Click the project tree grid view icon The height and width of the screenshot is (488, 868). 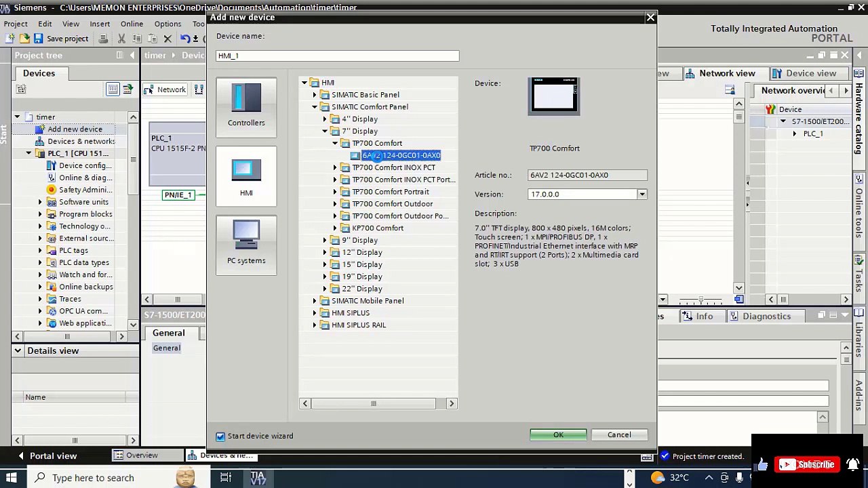tap(113, 89)
